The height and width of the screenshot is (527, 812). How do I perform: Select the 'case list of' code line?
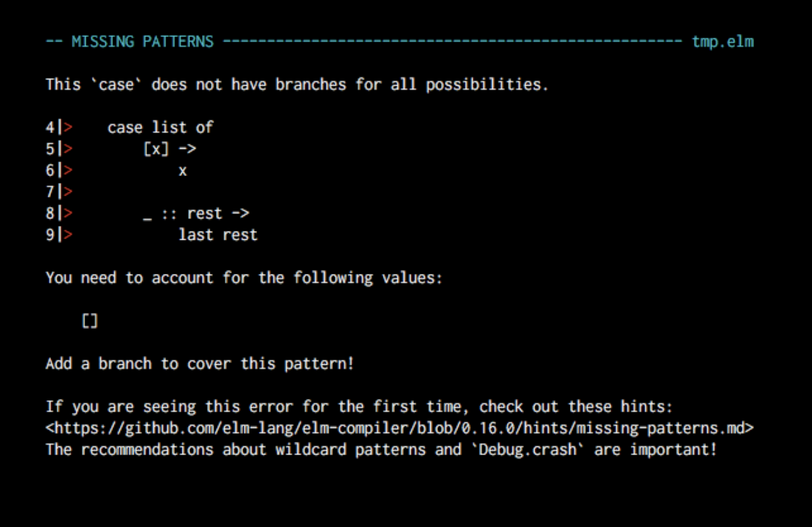160,127
